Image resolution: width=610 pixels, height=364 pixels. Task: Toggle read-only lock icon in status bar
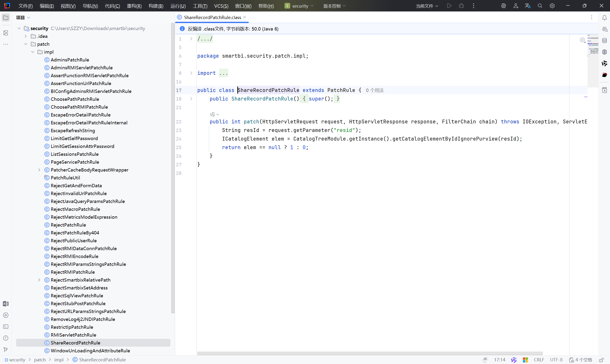[601, 360]
